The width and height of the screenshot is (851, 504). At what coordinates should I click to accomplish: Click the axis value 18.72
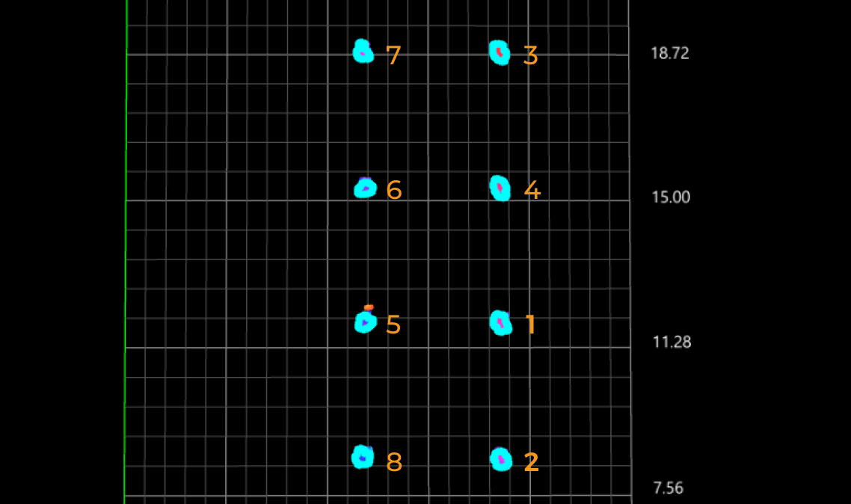671,53
